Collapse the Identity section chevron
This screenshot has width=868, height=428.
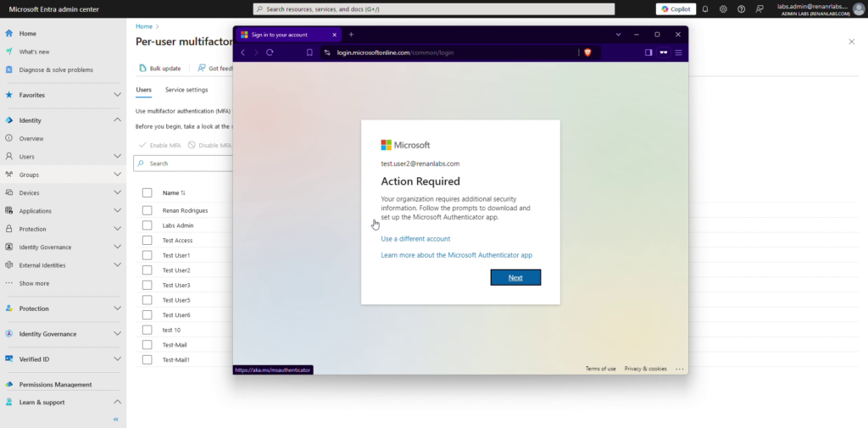(x=117, y=120)
